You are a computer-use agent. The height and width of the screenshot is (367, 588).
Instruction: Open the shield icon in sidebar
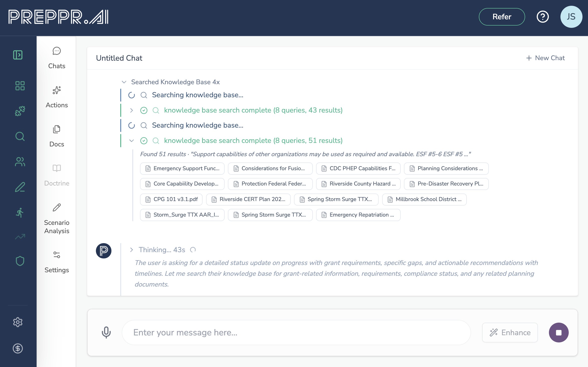20,261
